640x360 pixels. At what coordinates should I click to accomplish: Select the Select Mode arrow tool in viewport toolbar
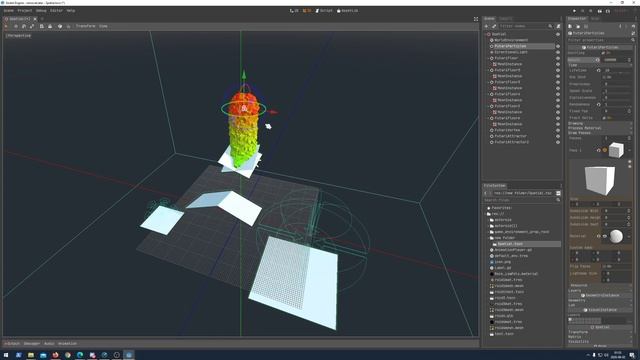6,26
